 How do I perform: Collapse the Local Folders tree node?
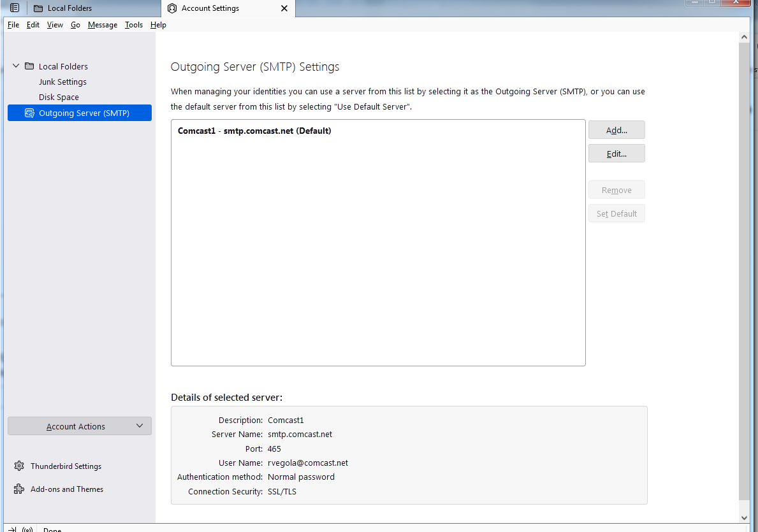pos(16,66)
